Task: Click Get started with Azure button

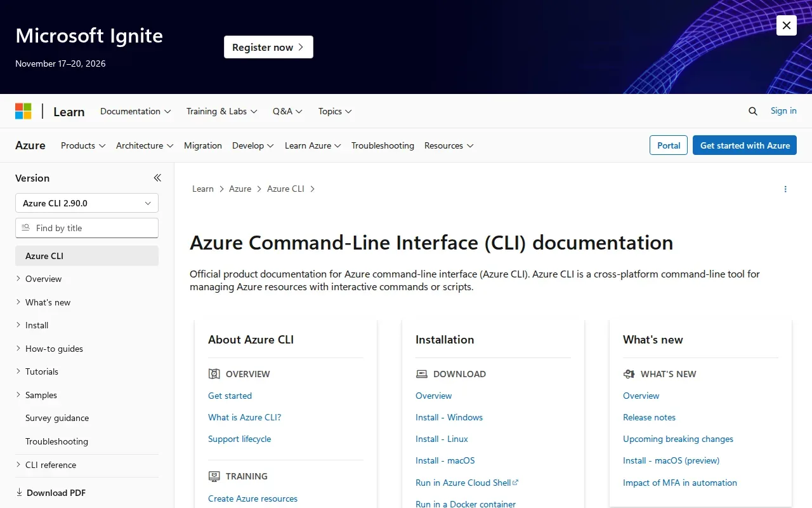Action: click(x=745, y=145)
